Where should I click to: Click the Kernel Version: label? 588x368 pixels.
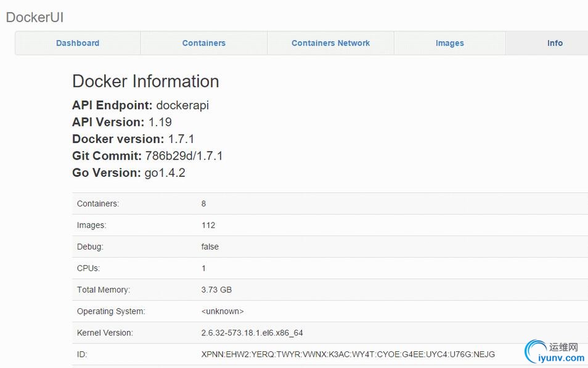pyautogui.click(x=105, y=333)
